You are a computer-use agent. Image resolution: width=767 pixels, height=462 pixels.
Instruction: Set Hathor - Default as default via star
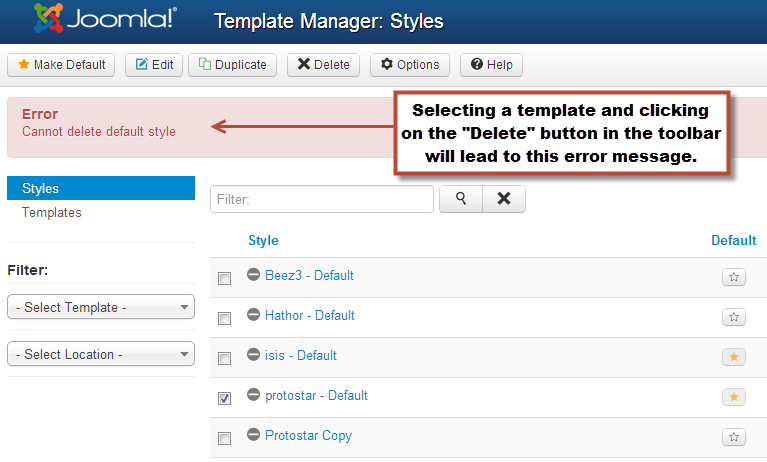pyautogui.click(x=734, y=317)
